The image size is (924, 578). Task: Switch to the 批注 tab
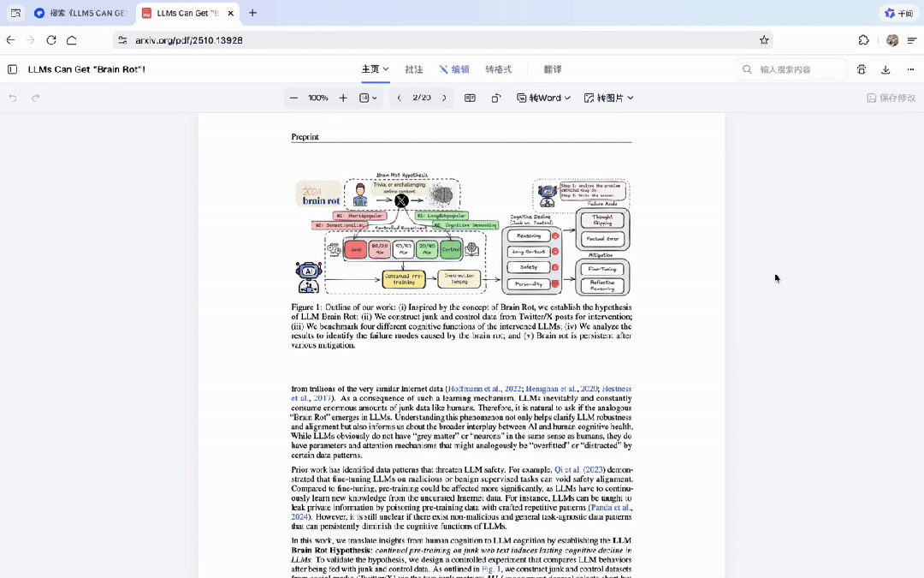click(414, 69)
